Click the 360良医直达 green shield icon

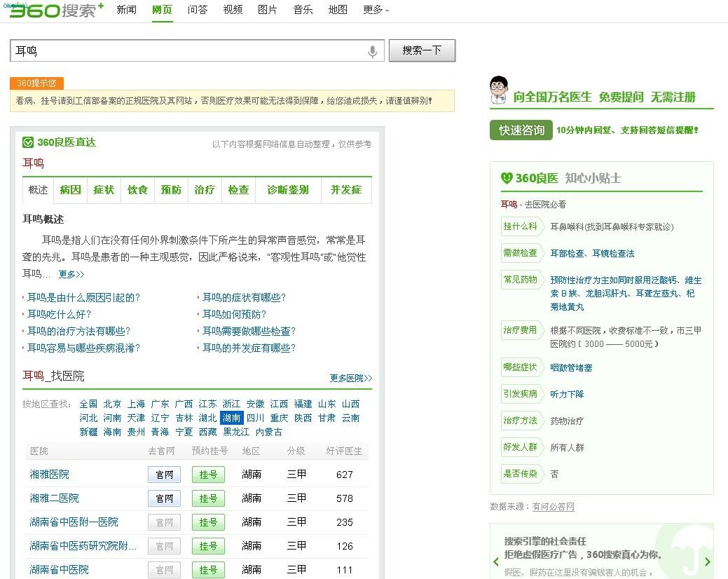(x=28, y=142)
